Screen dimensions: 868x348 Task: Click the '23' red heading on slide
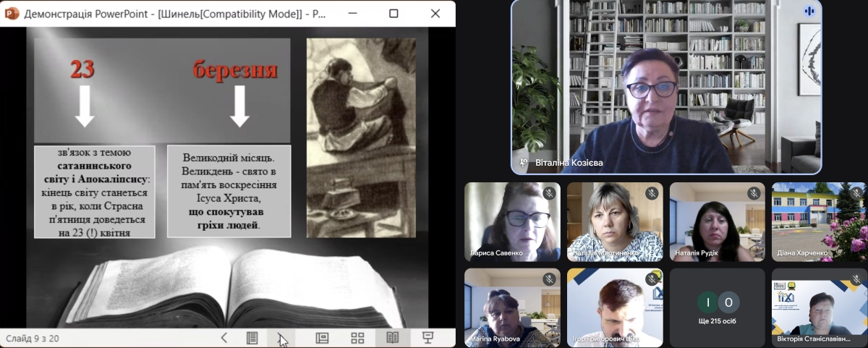coord(82,69)
